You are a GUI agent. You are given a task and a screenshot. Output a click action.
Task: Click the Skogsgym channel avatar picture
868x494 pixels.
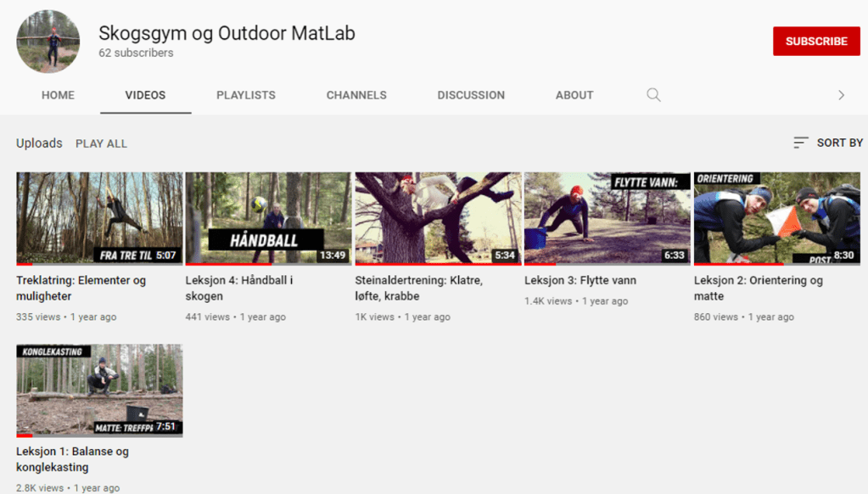click(x=48, y=42)
